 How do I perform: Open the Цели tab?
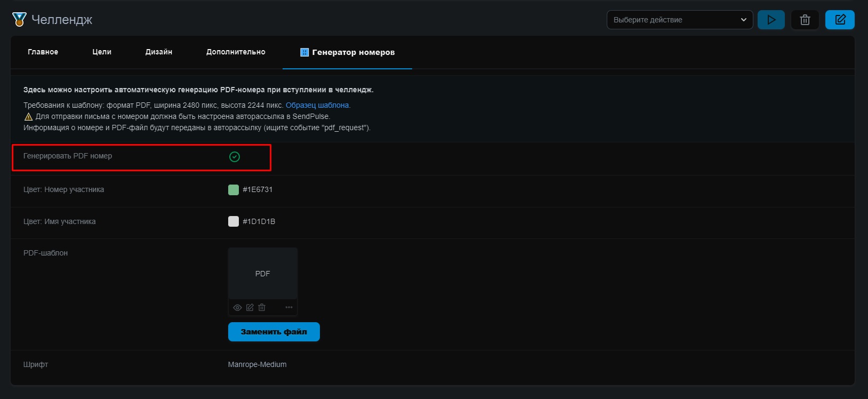pos(102,52)
